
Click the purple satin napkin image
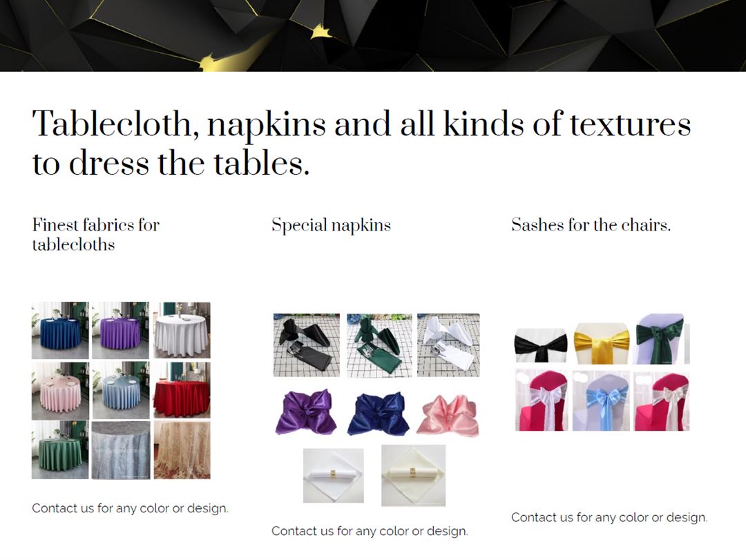pos(307,412)
